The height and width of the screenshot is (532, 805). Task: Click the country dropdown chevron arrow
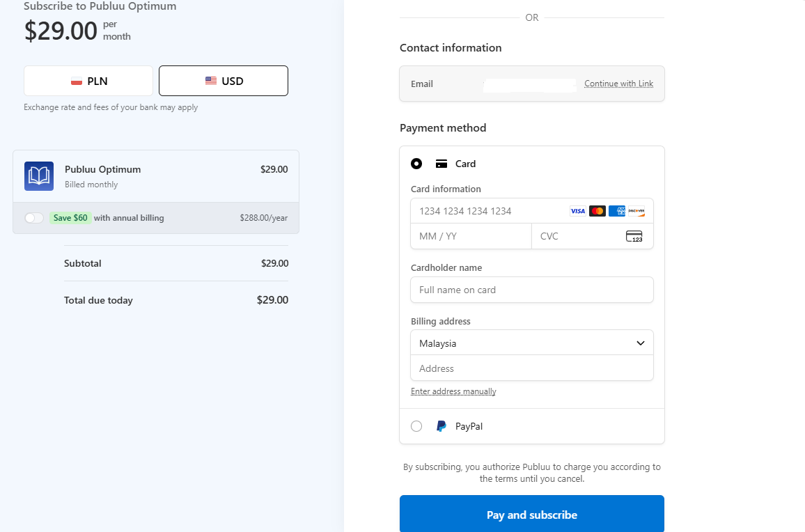coord(640,343)
